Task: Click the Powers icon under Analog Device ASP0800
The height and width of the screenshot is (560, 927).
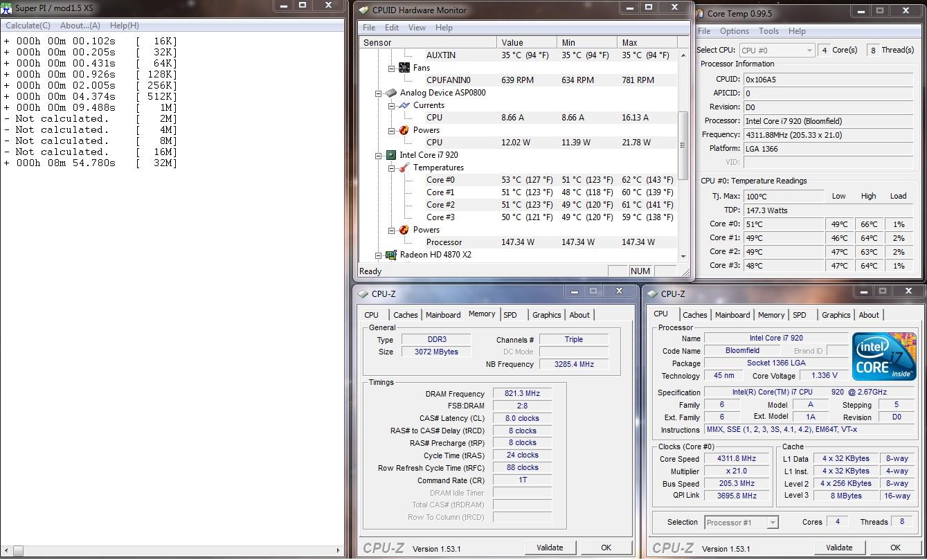Action: coord(404,130)
